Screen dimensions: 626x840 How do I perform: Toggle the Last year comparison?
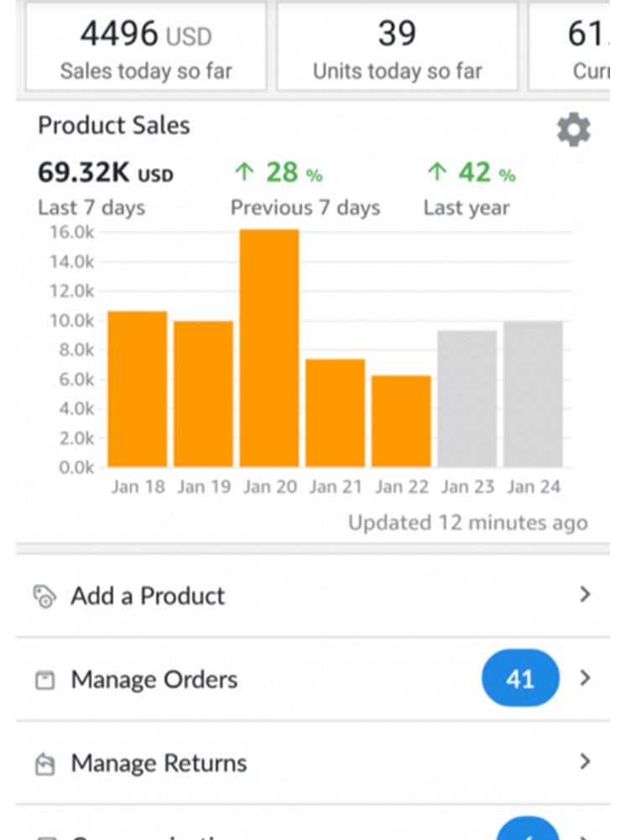tap(467, 207)
